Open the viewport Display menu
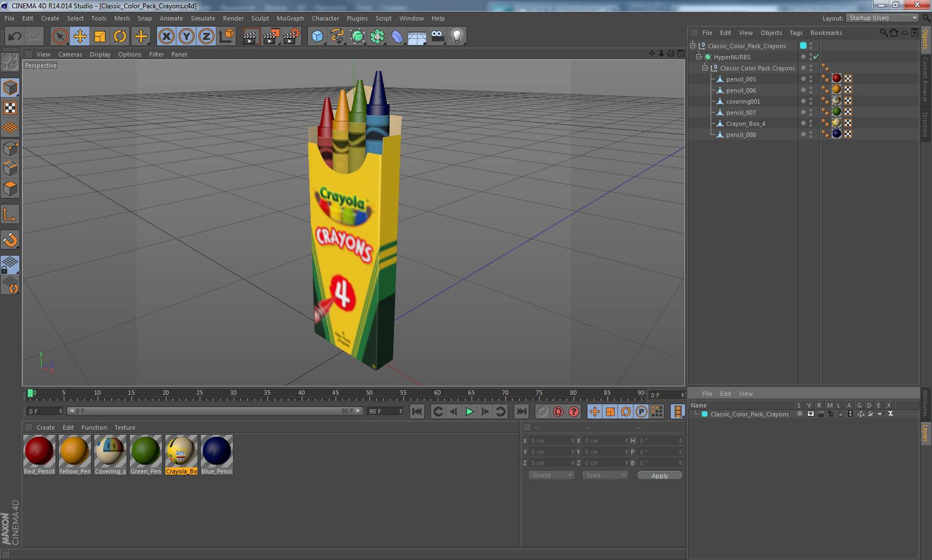Viewport: 932px width, 560px height. tap(100, 54)
